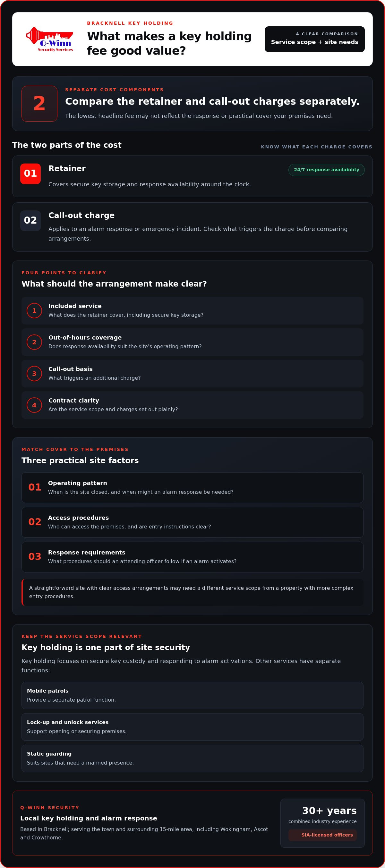Viewport: 385px width, 868px height.
Task: Click the 24/7 response availability pill
Action: click(326, 170)
